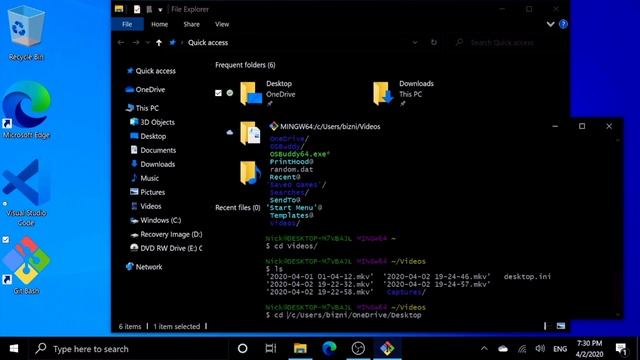Open Downloads in the navigation pane
This screenshot has height=360, width=640.
click(157, 164)
